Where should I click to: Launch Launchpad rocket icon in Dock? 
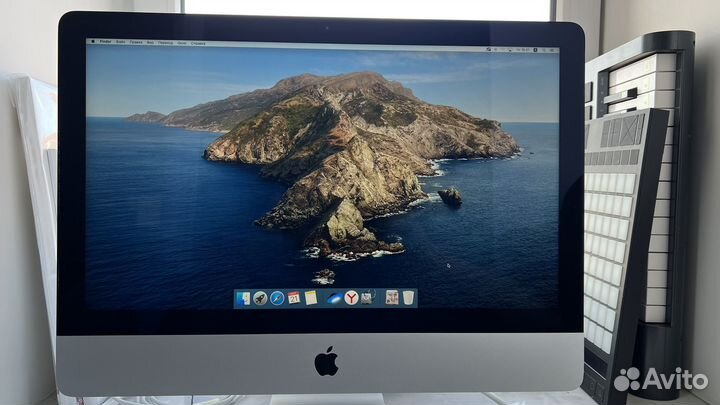click(260, 299)
